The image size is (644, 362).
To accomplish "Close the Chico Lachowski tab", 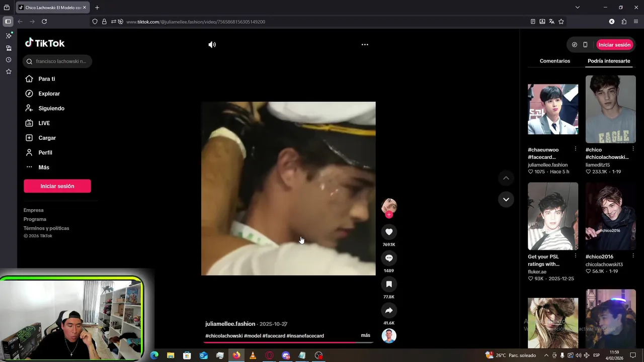I will point(85,8).
